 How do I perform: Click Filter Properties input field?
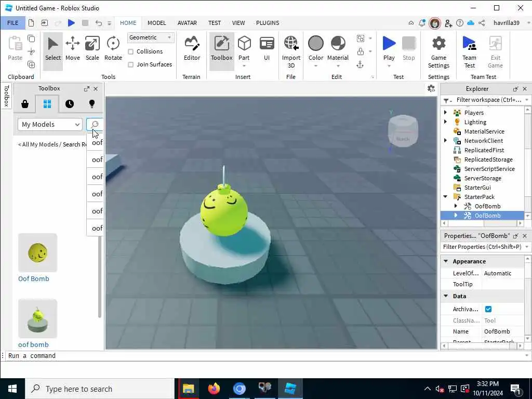pyautogui.click(x=483, y=247)
